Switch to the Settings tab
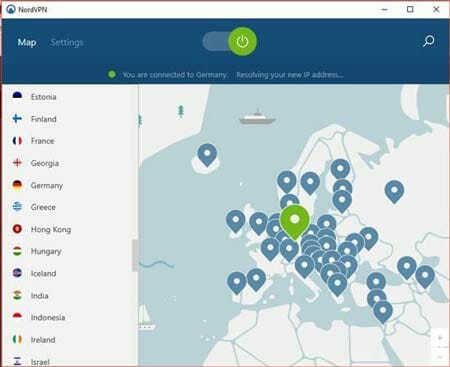The width and height of the screenshot is (450, 367). point(67,42)
